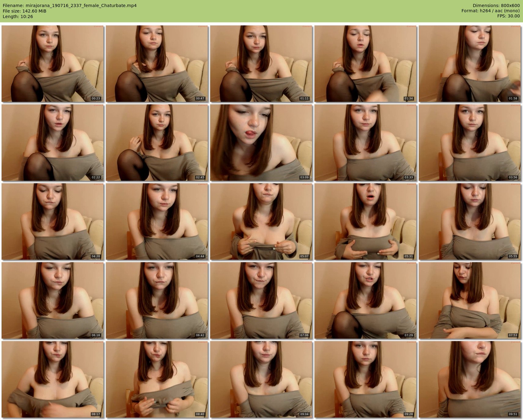Click the frame labeled 04:44
Viewport: 523px width, 420px height.
(x=157, y=221)
